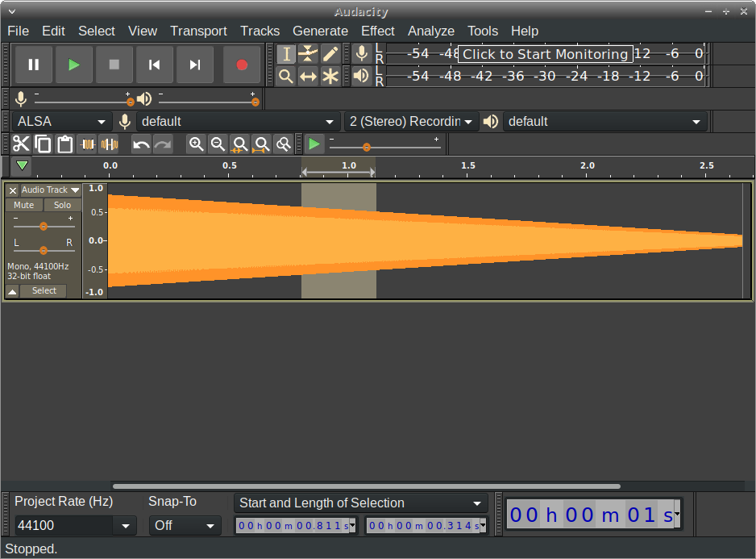Solo the Audio Track
This screenshot has width=756, height=559.
(x=63, y=205)
